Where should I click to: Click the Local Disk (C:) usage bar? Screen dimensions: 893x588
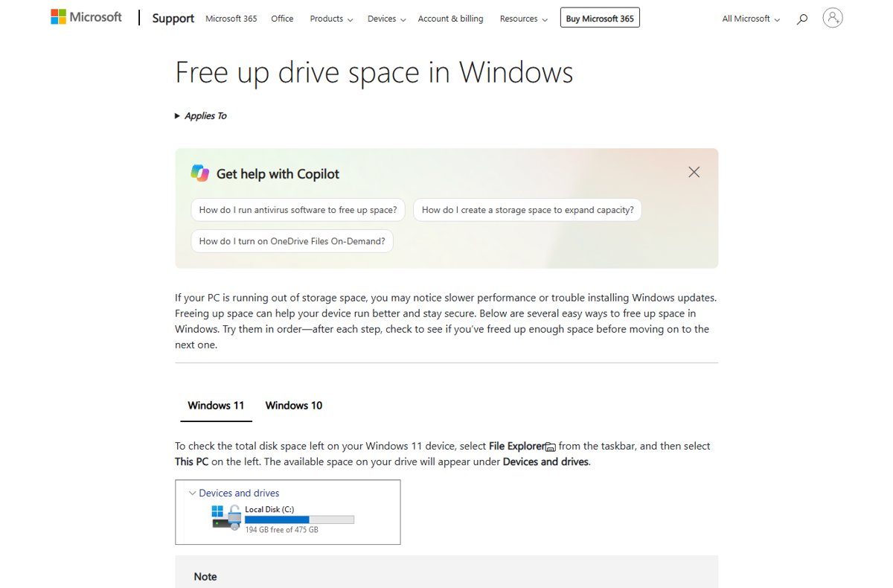299,520
